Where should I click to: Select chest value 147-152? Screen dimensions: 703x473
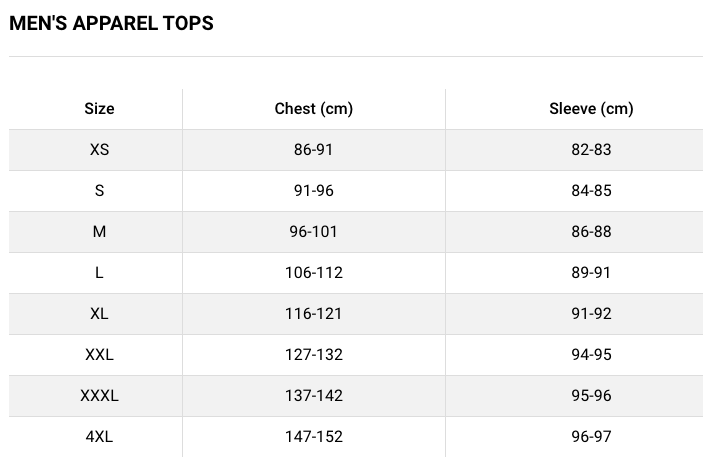[x=313, y=437]
